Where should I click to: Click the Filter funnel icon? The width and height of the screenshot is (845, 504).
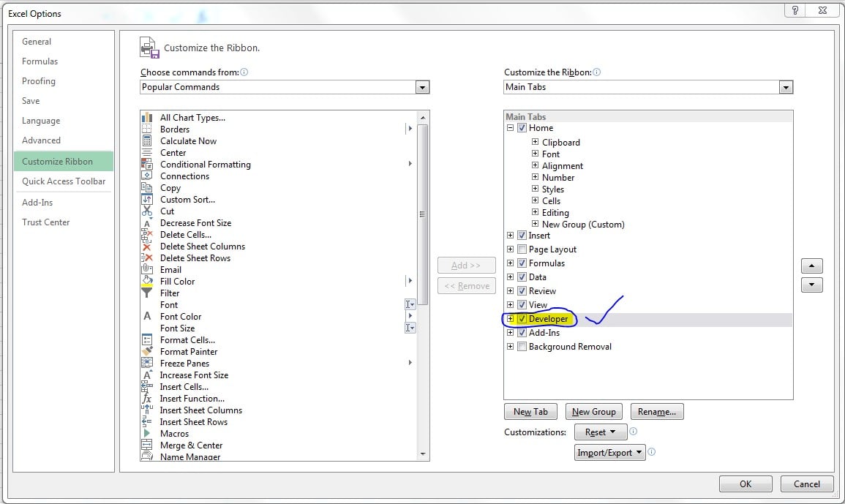point(146,293)
